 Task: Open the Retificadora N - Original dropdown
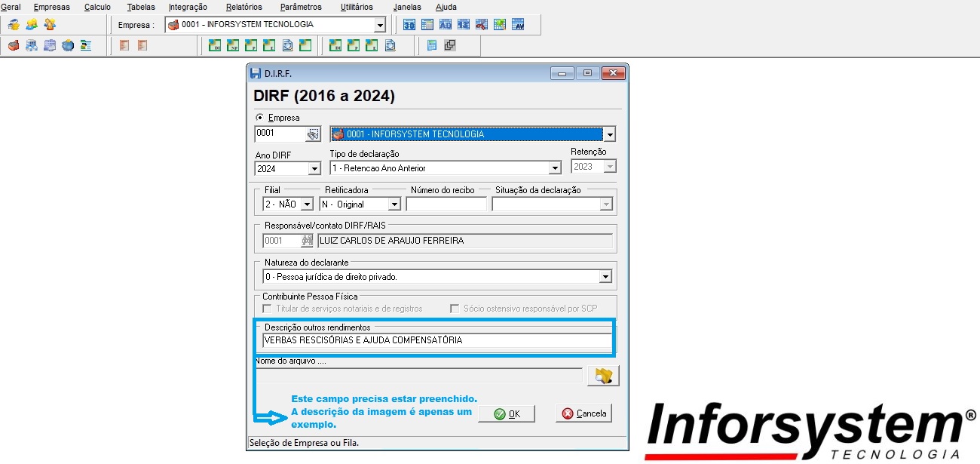click(x=394, y=204)
